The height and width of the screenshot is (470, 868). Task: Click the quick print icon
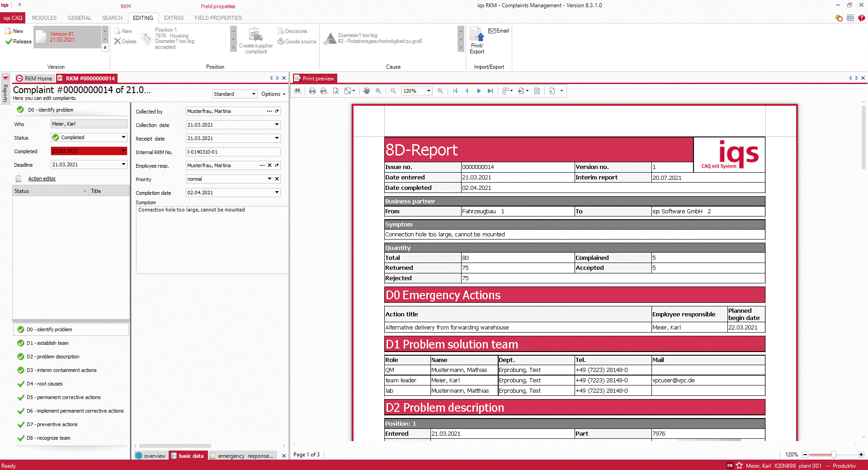324,91
